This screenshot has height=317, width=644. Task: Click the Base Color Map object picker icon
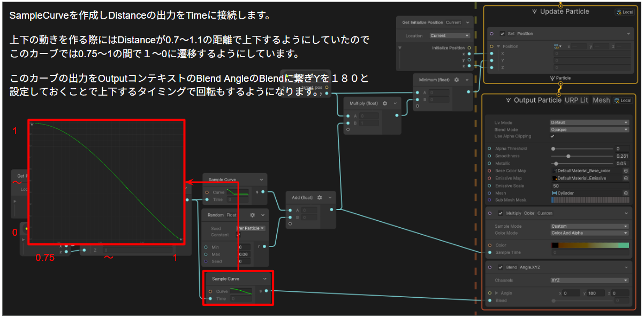625,171
